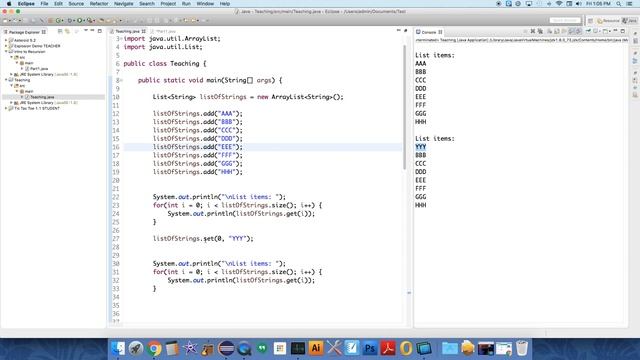Minimize the Console view
Image resolution: width=640 pixels, height=360 pixels.
point(616,31)
